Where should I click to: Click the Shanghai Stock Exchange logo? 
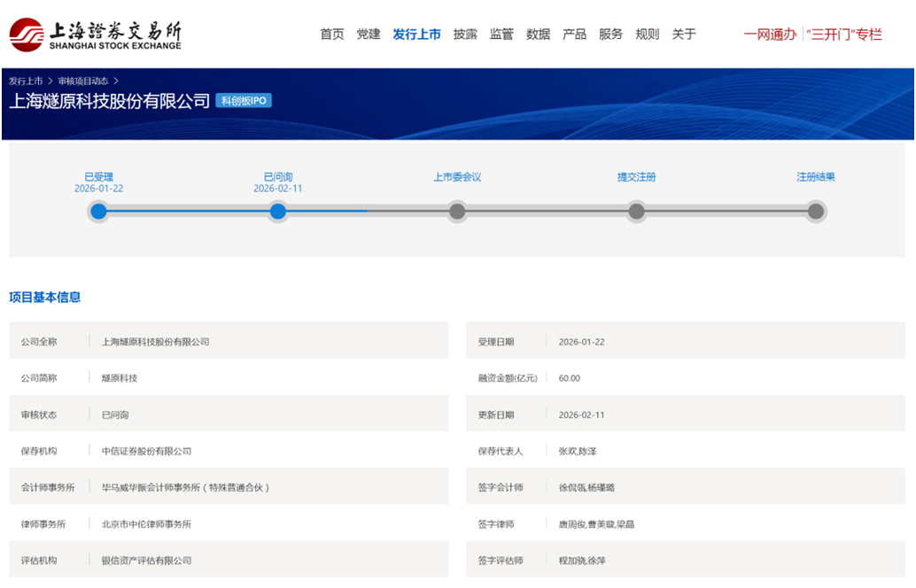coord(96,35)
